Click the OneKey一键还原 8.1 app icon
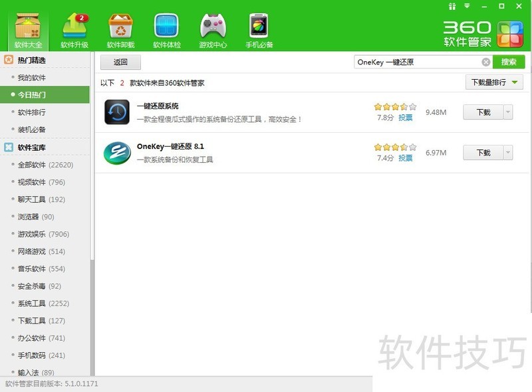 coord(117,153)
